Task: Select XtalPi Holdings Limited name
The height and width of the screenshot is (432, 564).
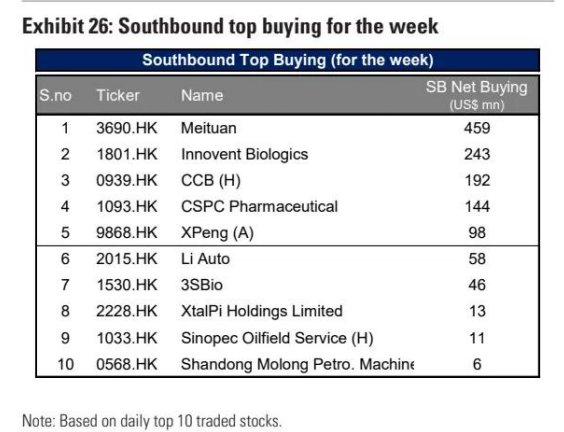Action: (261, 312)
